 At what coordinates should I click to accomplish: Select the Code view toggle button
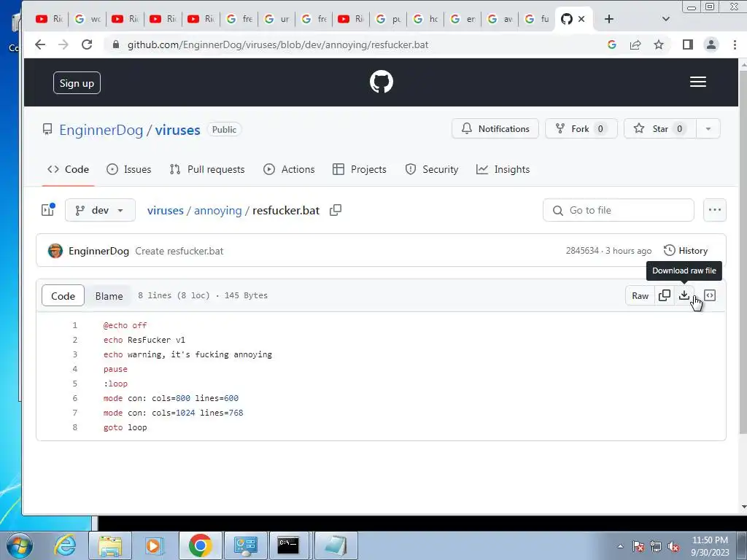pos(63,296)
